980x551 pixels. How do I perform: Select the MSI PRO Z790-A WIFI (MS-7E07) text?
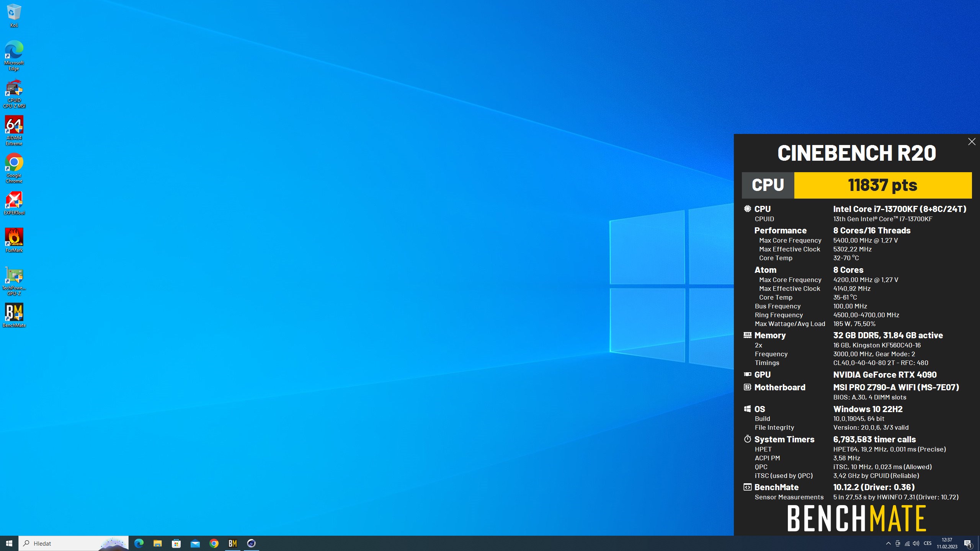tap(896, 387)
